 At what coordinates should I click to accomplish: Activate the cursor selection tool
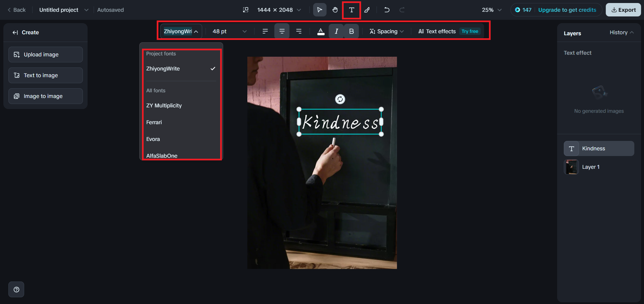point(319,10)
